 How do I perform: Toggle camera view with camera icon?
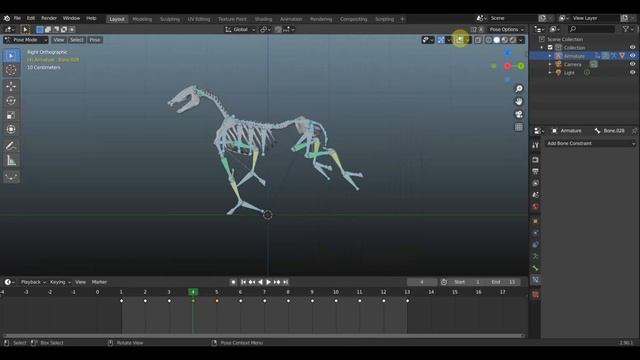tap(519, 114)
